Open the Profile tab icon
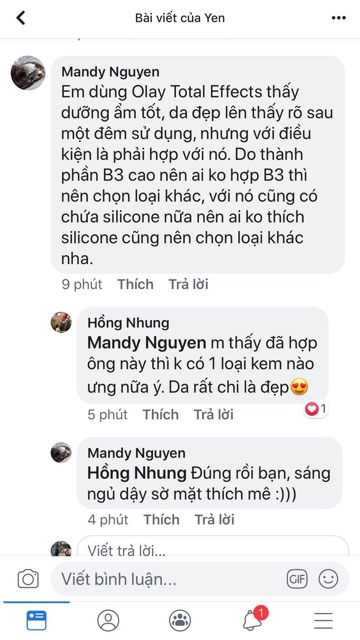 tap(108, 620)
